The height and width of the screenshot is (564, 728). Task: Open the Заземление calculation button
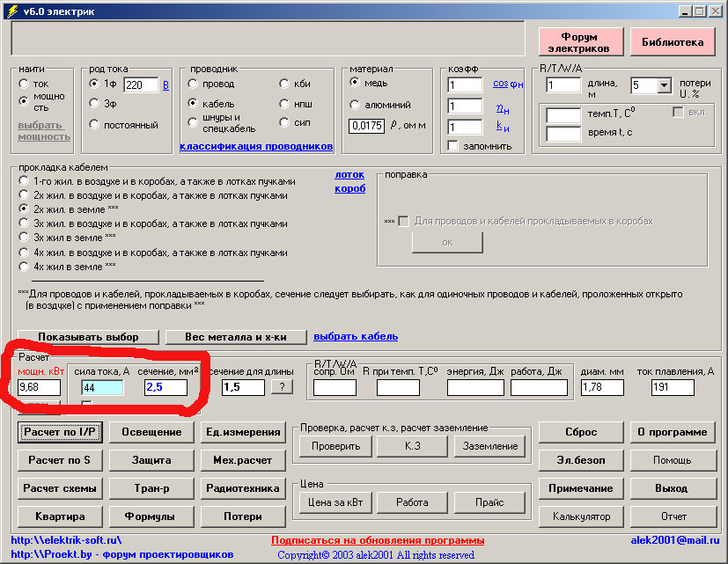click(x=491, y=446)
